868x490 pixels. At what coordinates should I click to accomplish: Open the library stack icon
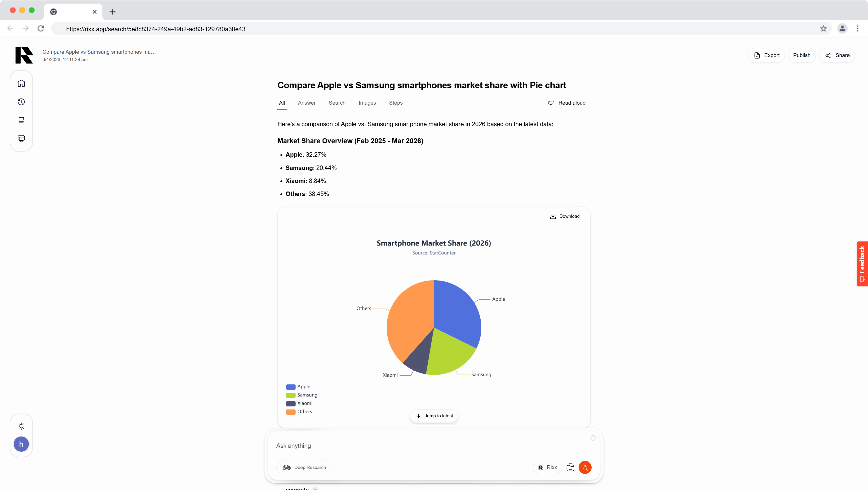[x=21, y=120]
